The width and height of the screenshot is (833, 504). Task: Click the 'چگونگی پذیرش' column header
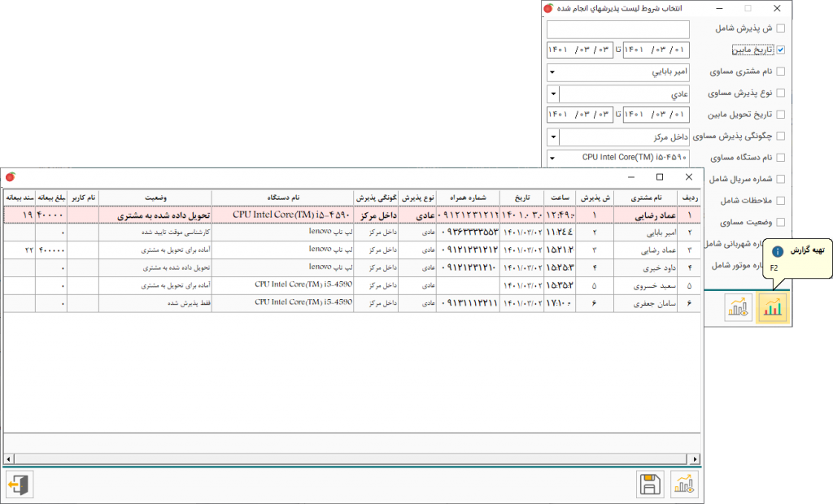point(376,198)
